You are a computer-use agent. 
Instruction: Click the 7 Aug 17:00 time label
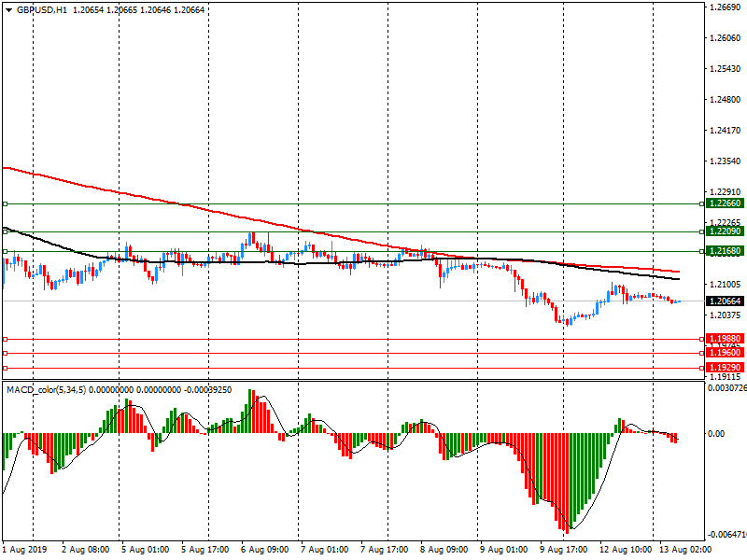pyautogui.click(x=385, y=549)
